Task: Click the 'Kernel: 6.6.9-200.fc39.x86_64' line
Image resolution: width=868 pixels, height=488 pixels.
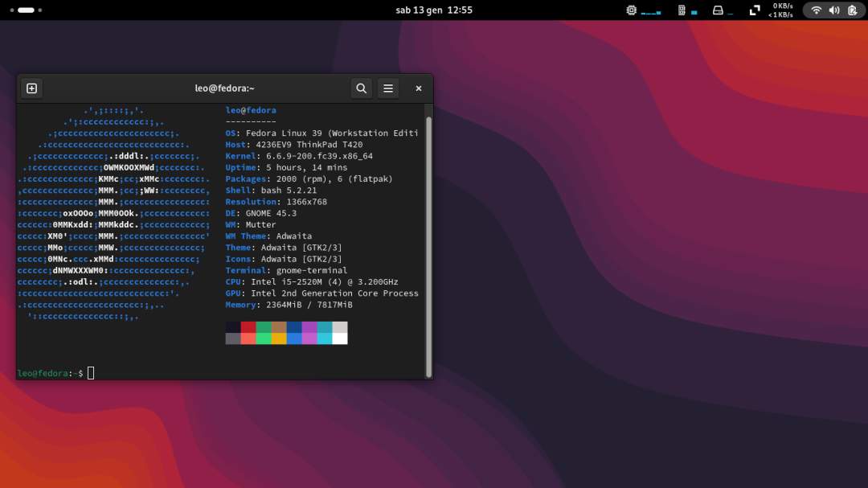Action: (299, 156)
